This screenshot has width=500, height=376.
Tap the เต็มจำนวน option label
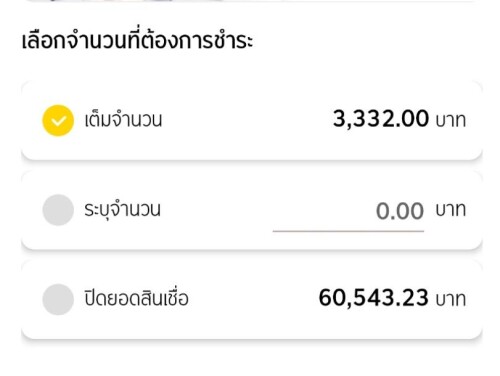tap(123, 119)
